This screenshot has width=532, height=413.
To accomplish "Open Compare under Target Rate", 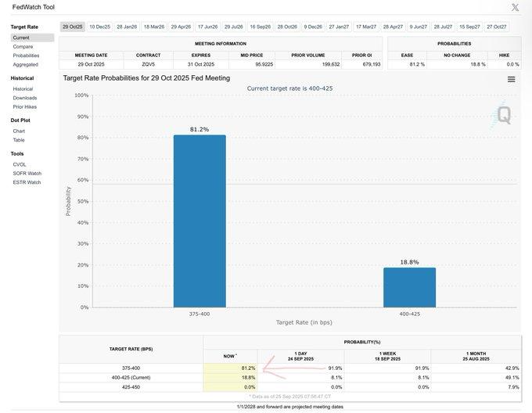I will click(x=23, y=46).
